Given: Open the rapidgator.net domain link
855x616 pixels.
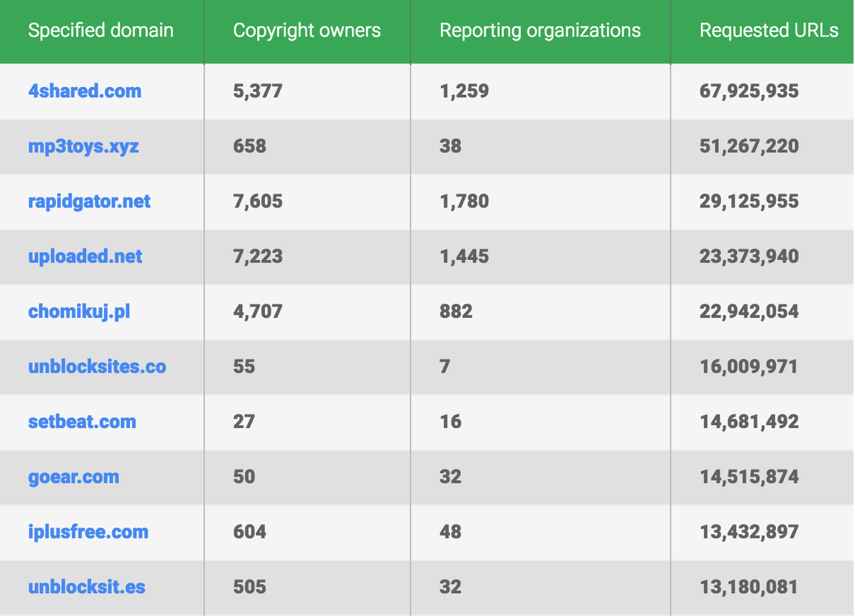Looking at the screenshot, I should pos(89,202).
